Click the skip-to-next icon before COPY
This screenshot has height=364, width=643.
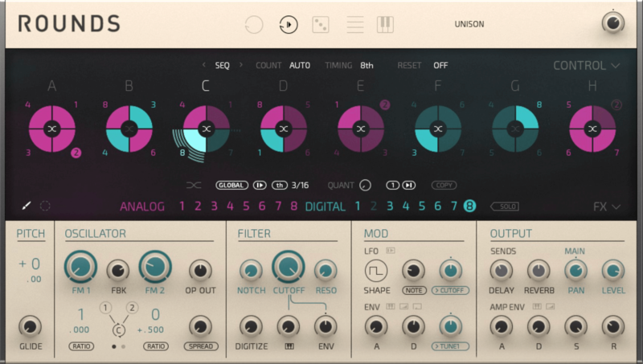click(x=409, y=186)
